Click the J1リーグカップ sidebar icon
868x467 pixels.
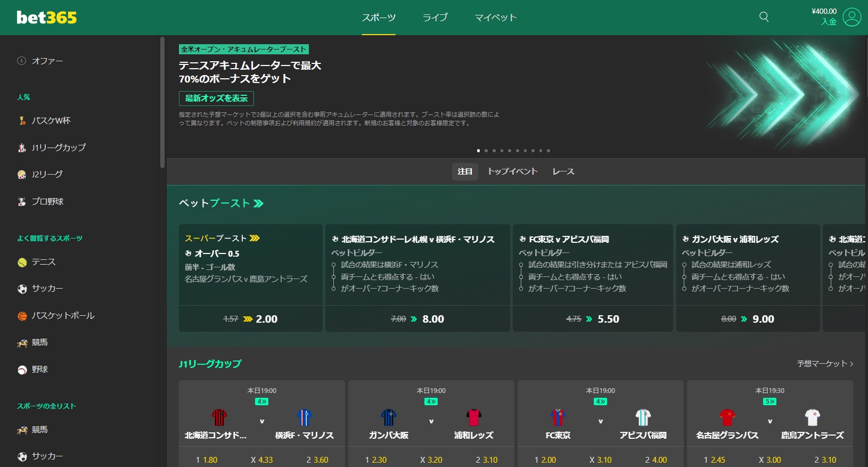[22, 148]
